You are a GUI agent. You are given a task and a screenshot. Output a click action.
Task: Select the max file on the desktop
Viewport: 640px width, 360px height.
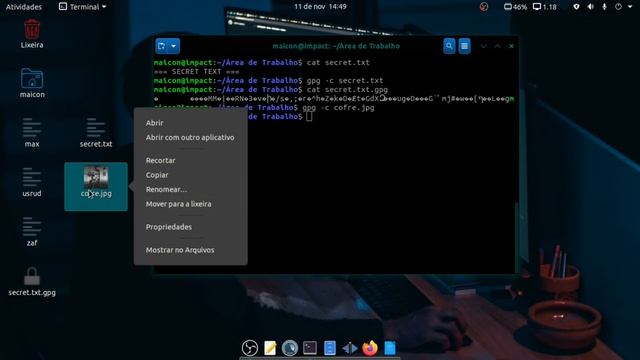(32, 127)
